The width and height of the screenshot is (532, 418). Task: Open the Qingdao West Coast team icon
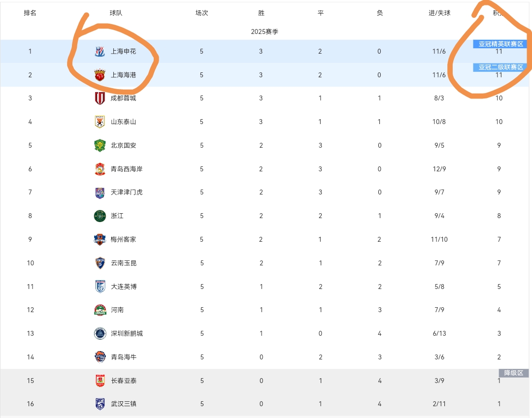[x=100, y=169]
